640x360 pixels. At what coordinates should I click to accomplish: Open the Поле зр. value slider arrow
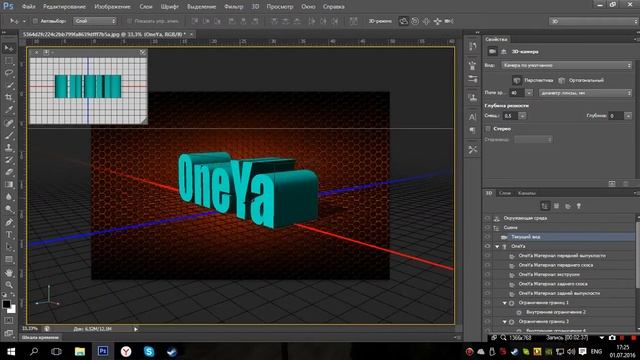[x=529, y=93]
